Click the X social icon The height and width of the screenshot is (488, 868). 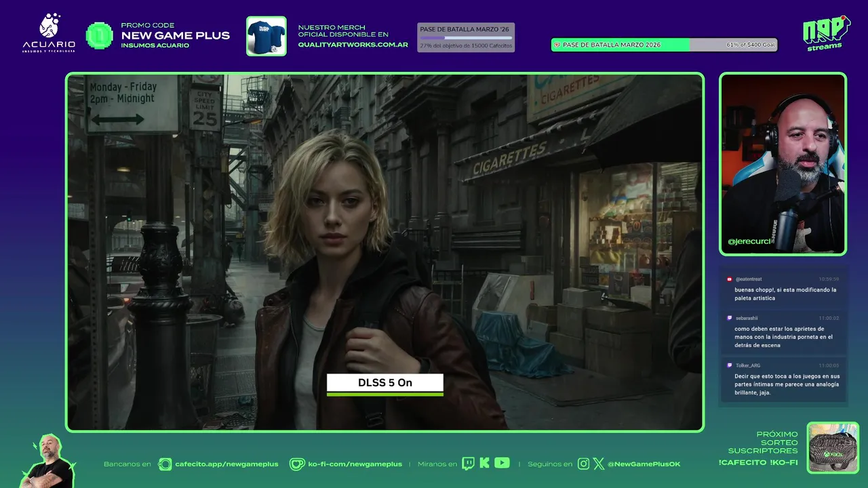[598, 464]
